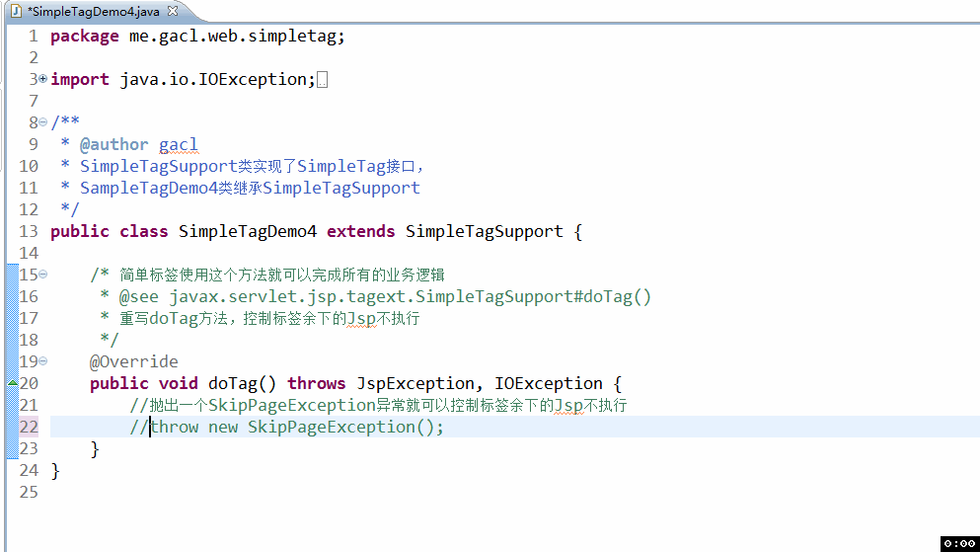Click the 'public class' keywords on line 13
Viewport: 980px width, 552px height.
(x=110, y=231)
